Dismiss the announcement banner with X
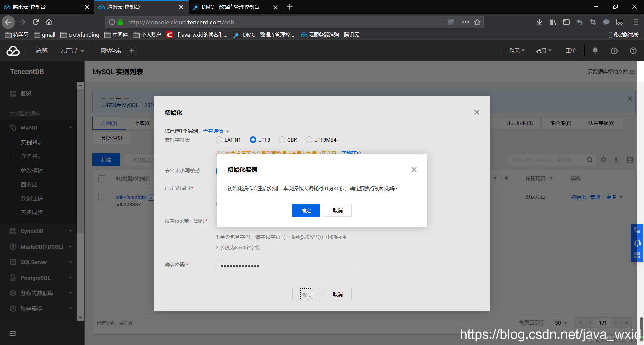This screenshot has height=345, width=644. (x=630, y=99)
